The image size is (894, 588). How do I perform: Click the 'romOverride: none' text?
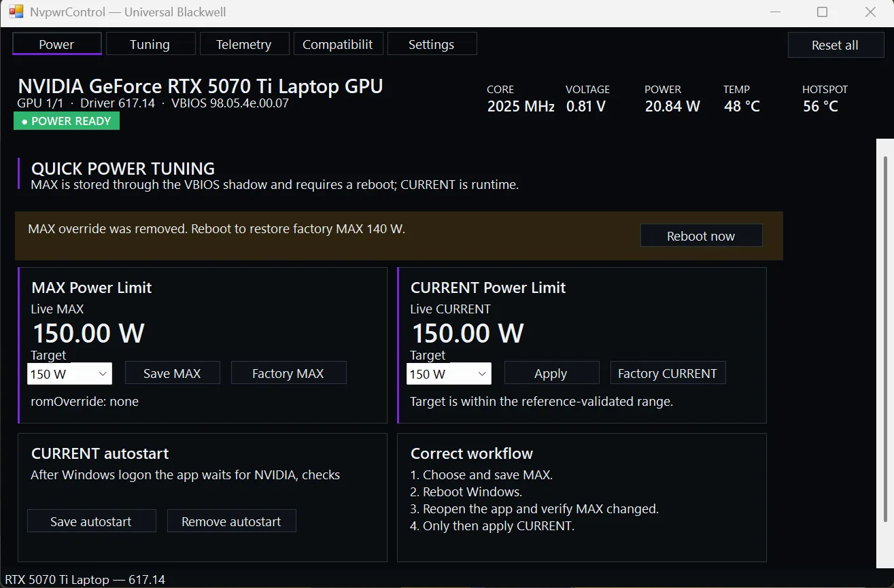click(x=84, y=402)
